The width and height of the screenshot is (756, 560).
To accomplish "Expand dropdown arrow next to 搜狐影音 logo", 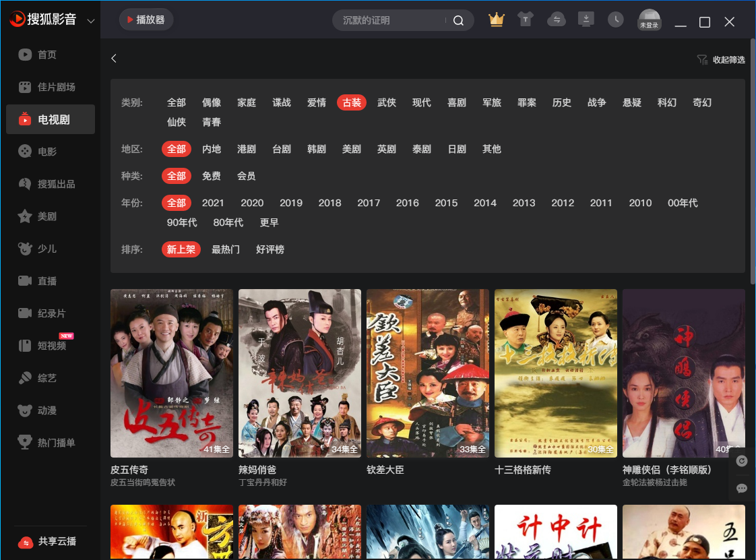I will click(91, 21).
